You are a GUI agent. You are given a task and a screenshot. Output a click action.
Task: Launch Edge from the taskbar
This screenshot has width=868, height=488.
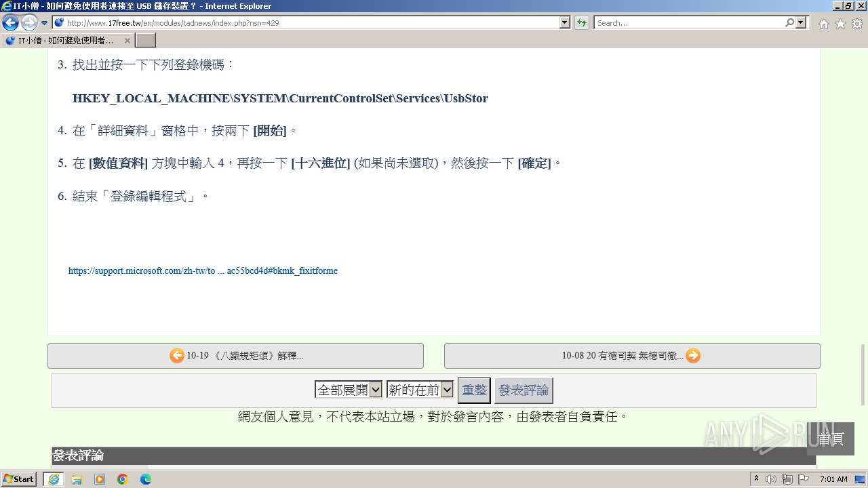click(146, 479)
